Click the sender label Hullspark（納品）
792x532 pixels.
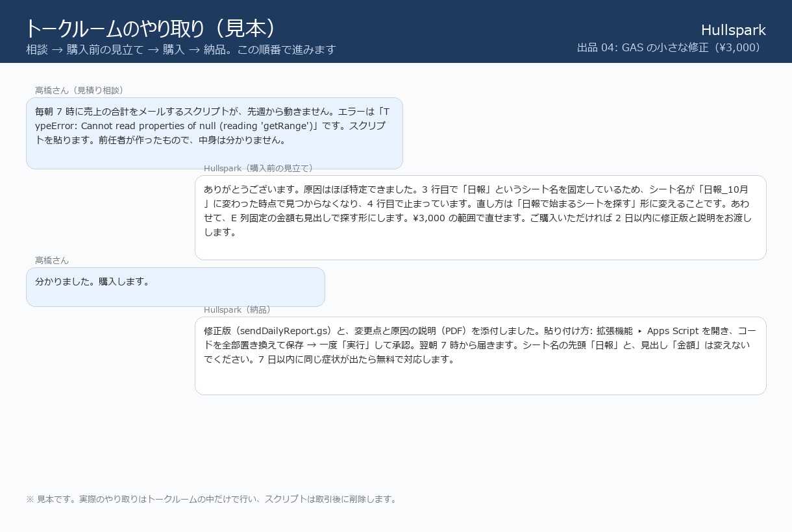pyautogui.click(x=240, y=309)
